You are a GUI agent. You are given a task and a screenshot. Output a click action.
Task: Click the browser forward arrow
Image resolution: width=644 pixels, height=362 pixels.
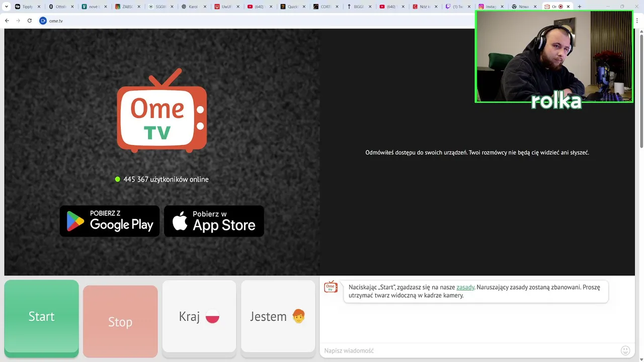[x=18, y=21]
